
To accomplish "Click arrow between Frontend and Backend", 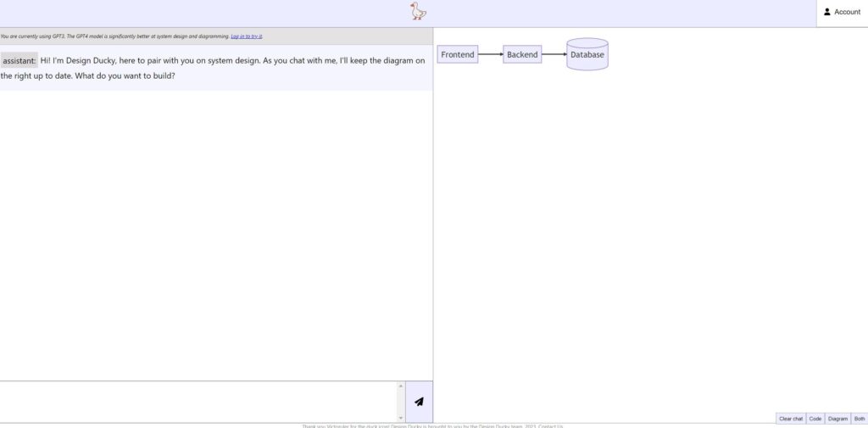I will (x=491, y=55).
